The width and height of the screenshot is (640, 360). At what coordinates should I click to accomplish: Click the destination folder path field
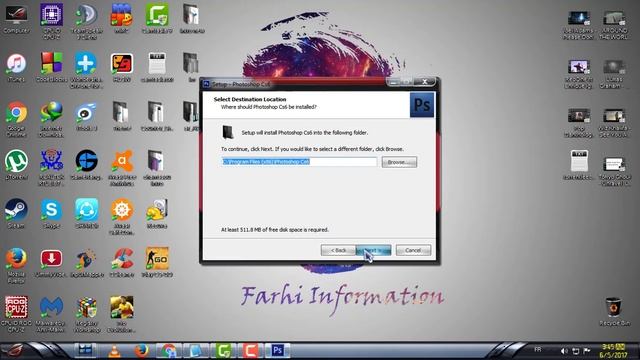(299, 162)
